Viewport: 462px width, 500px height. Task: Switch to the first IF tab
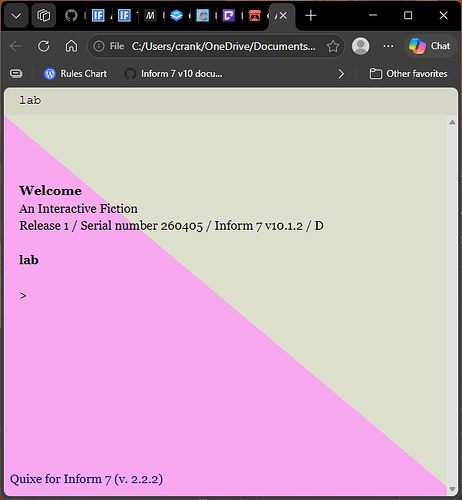point(98,15)
